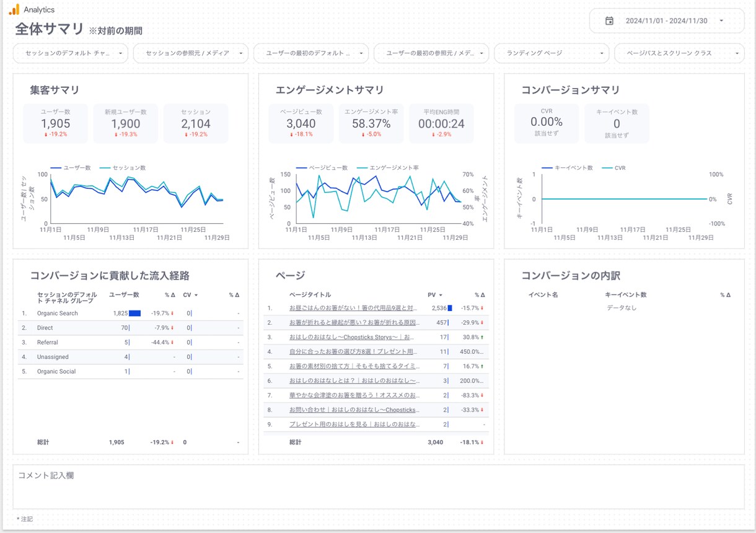
Task: Select the Referral channel row
Action: [130, 343]
